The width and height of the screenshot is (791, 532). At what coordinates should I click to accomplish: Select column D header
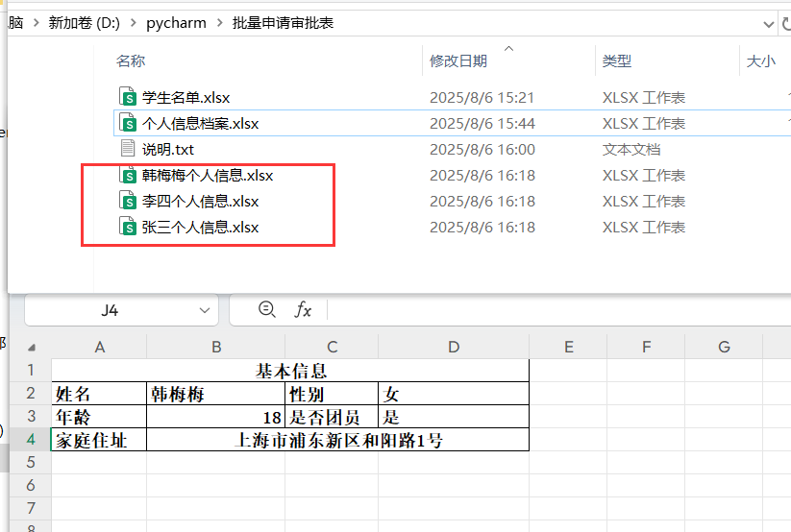tap(454, 347)
